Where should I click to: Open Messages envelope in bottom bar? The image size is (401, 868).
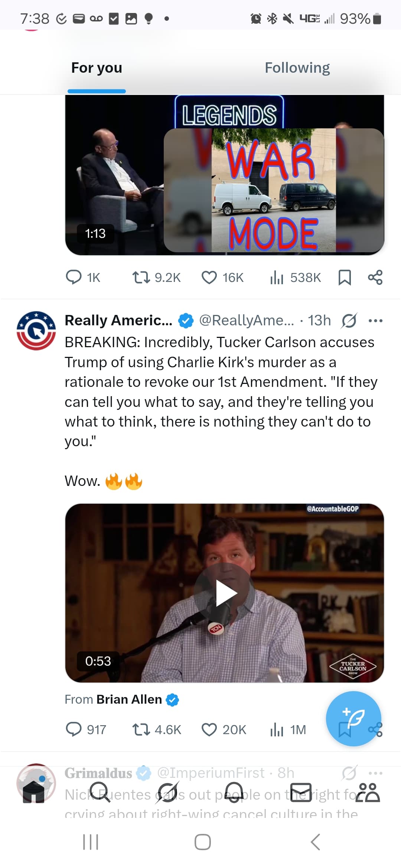301,792
